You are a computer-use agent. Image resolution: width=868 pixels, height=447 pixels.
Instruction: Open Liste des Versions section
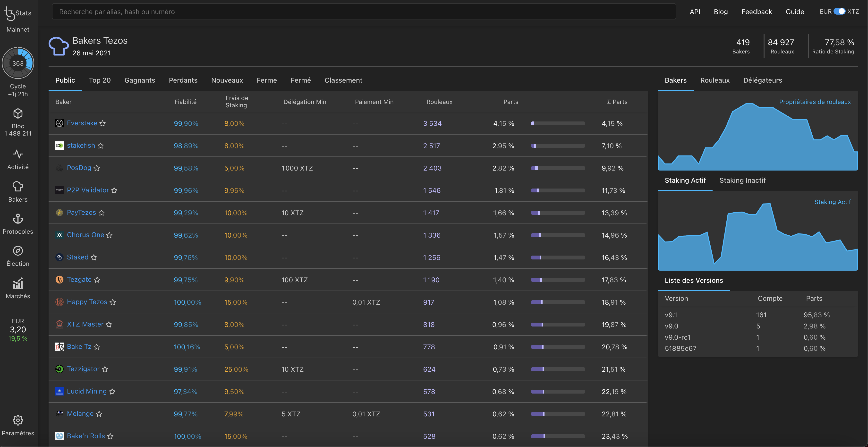(694, 280)
